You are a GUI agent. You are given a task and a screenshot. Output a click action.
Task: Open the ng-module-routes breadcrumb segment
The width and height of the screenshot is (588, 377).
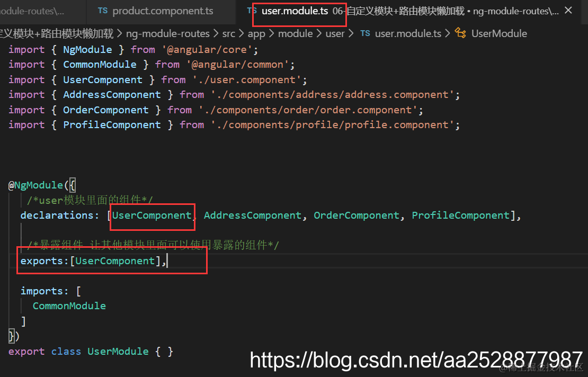coord(167,34)
